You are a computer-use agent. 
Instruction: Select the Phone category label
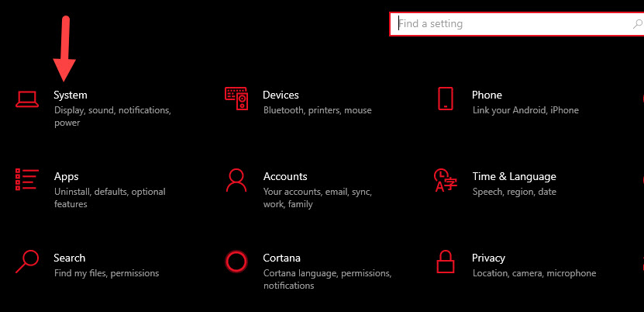[487, 95]
